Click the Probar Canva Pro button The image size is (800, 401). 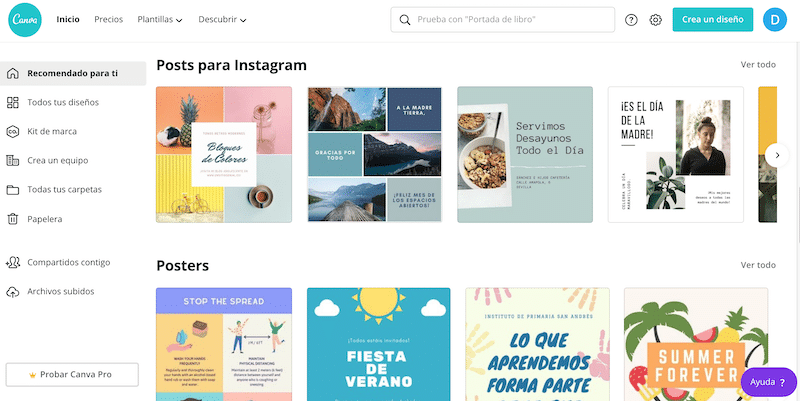[72, 374]
